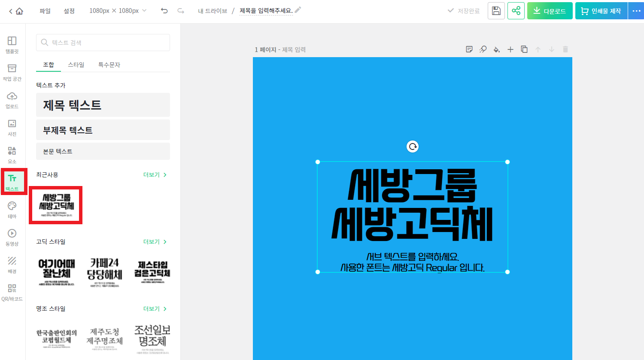Select the 세방그룹 세방고딕체 recent thumbnail
Screen dimensions: 644x360
(x=56, y=205)
